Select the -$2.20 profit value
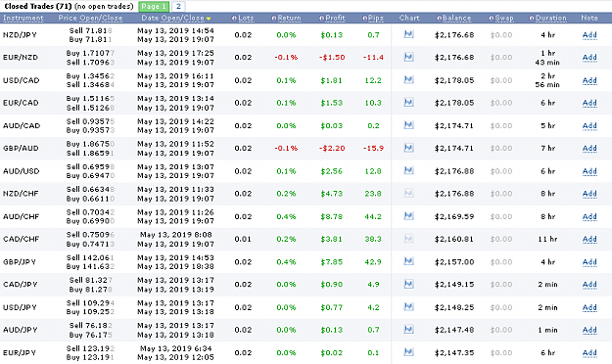Screen dimensions: 612x364 (x=332, y=149)
